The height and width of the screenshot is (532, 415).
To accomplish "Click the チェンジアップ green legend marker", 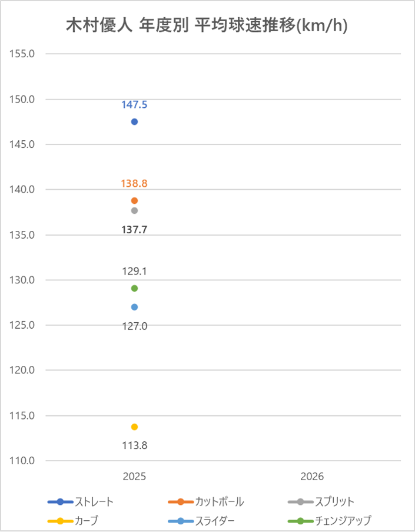I will [x=301, y=521].
